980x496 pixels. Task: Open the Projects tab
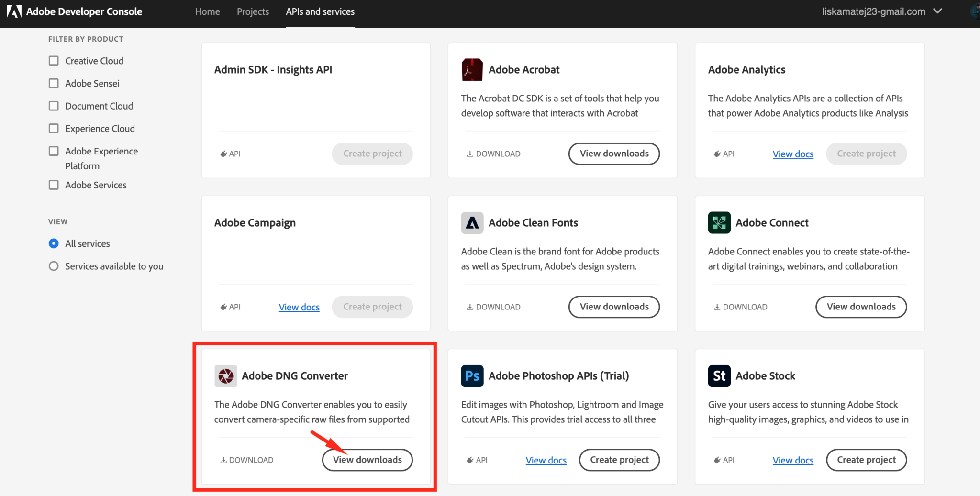click(x=253, y=11)
